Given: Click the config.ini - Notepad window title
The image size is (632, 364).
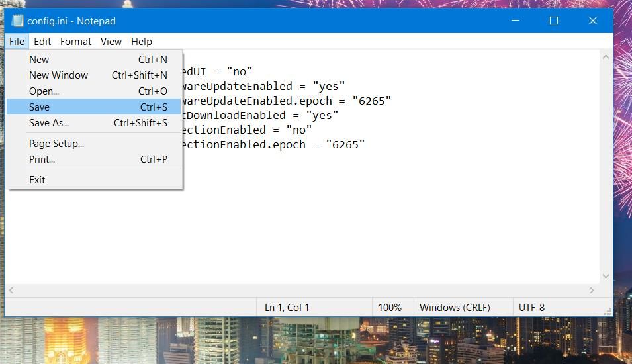Looking at the screenshot, I should [x=71, y=21].
